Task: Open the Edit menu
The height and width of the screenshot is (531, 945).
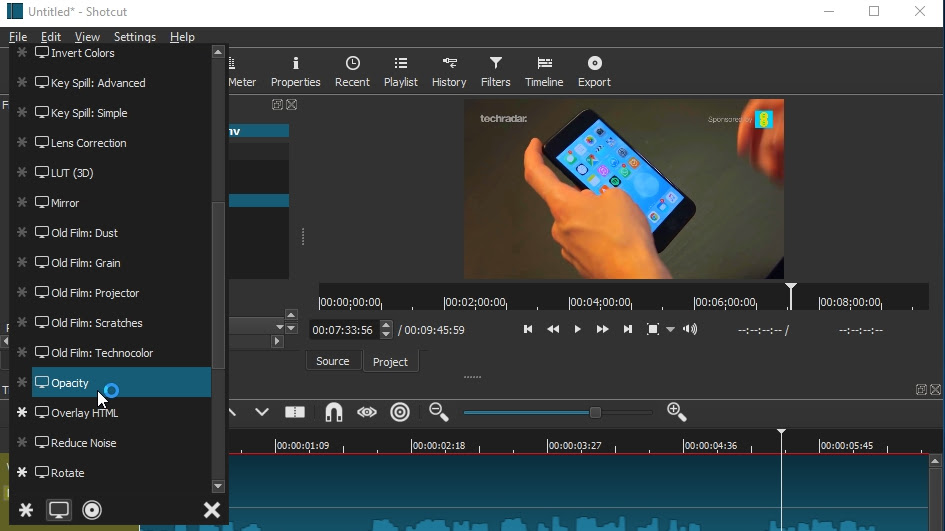Action: (51, 37)
